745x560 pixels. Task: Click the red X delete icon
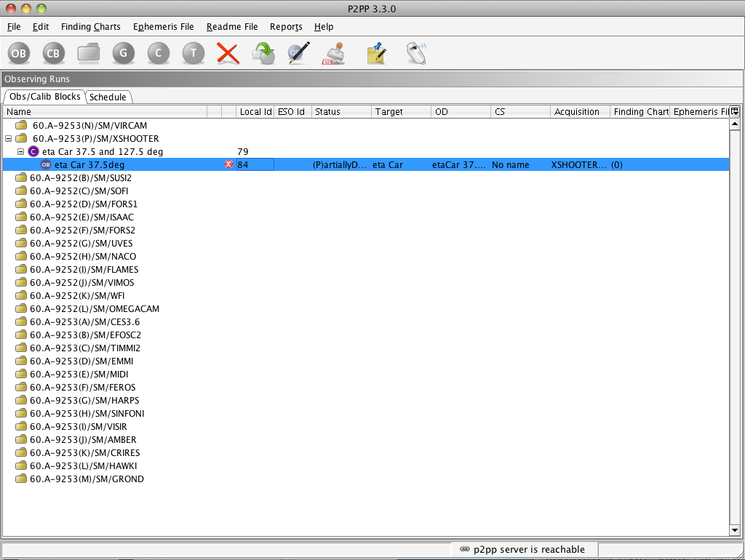click(228, 52)
